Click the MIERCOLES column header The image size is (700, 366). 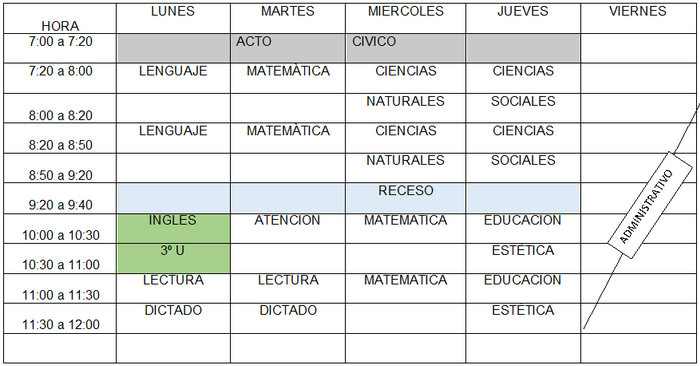click(x=405, y=18)
